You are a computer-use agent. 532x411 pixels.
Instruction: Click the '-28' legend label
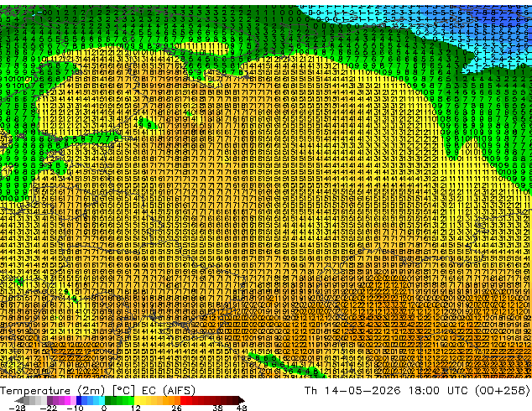[18, 408]
